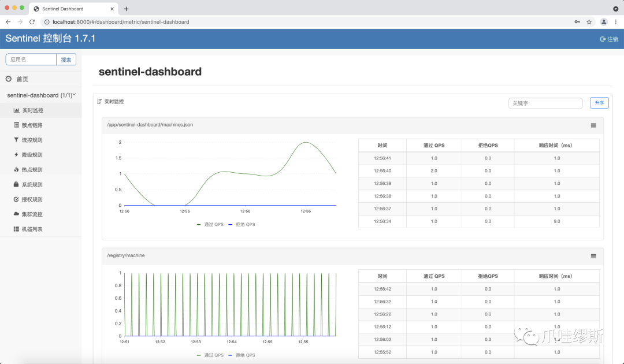Click the browser address bar URL
Screen dimensions: 624x364
pyautogui.click(x=121, y=22)
